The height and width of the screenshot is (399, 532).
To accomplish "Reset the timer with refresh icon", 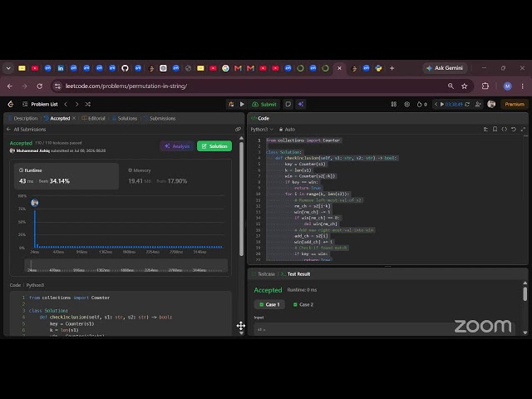I will (467, 104).
